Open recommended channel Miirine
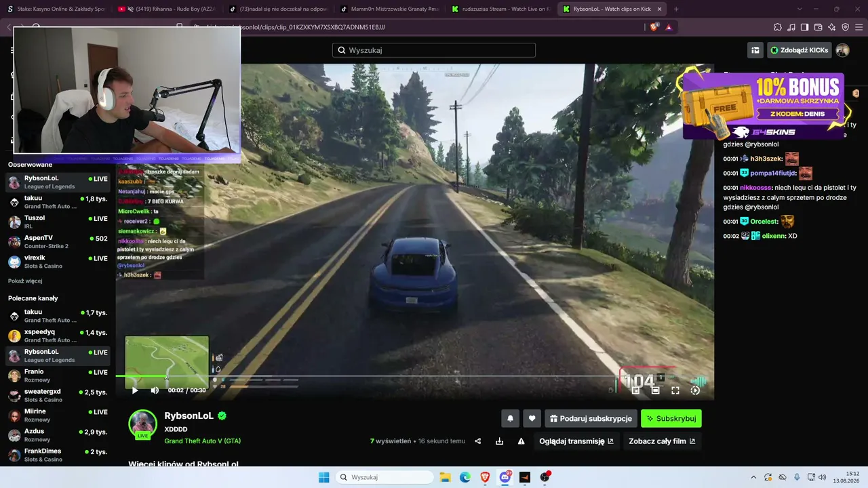This screenshot has width=868, height=488. pyautogui.click(x=58, y=415)
